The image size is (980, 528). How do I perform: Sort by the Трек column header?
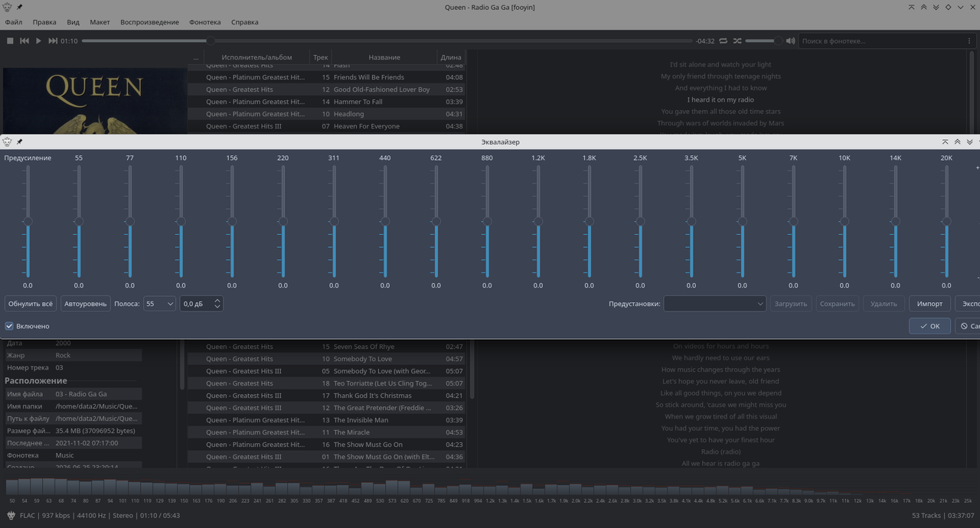(x=320, y=57)
